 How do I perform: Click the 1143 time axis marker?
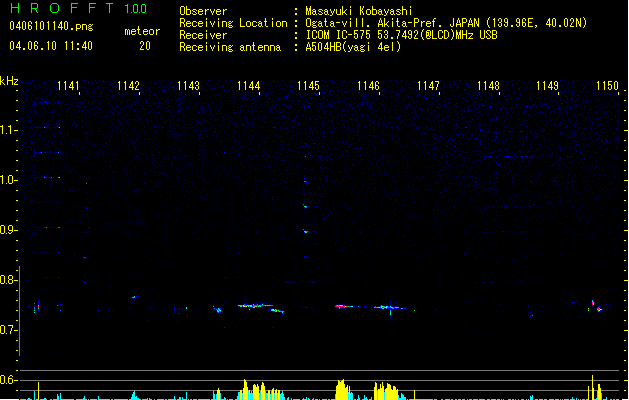[x=188, y=86]
